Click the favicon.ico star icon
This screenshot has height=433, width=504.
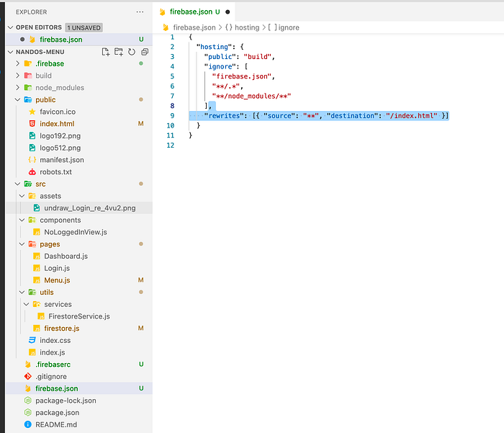click(x=32, y=112)
